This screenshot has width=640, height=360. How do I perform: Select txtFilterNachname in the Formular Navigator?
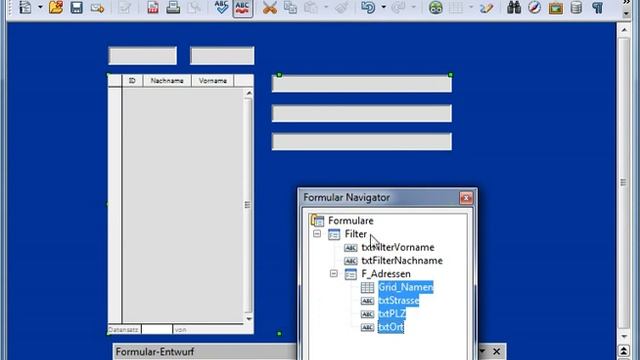(x=402, y=261)
